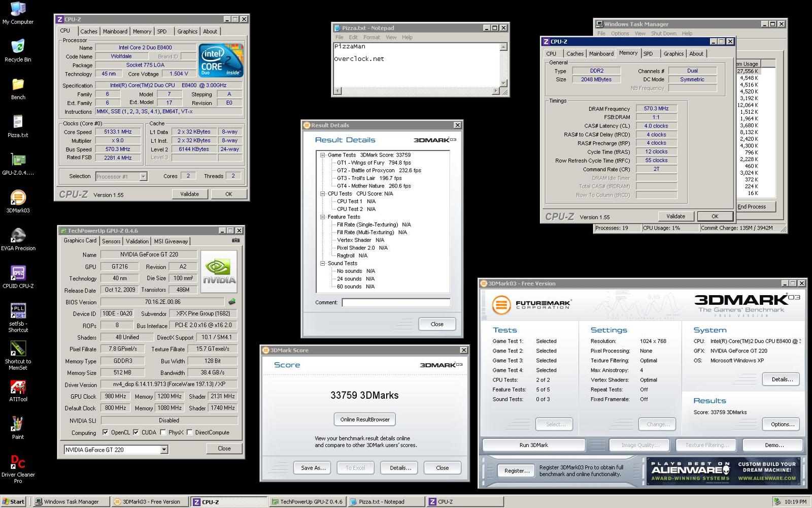Click Validate in left CPU-Z window
This screenshot has width=812, height=508.
click(189, 194)
